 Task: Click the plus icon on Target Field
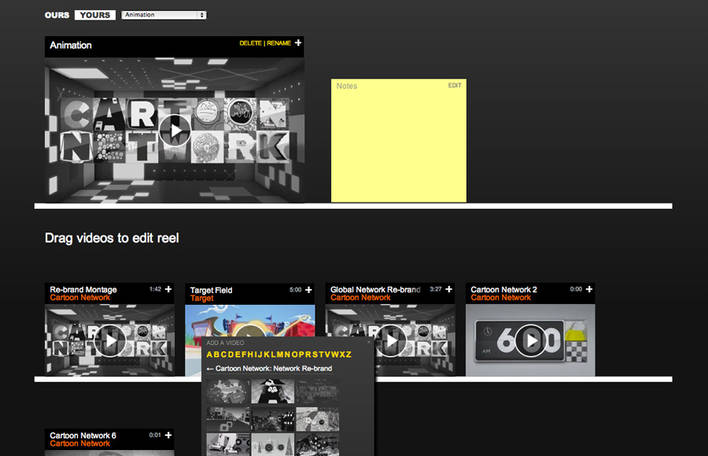click(x=308, y=289)
